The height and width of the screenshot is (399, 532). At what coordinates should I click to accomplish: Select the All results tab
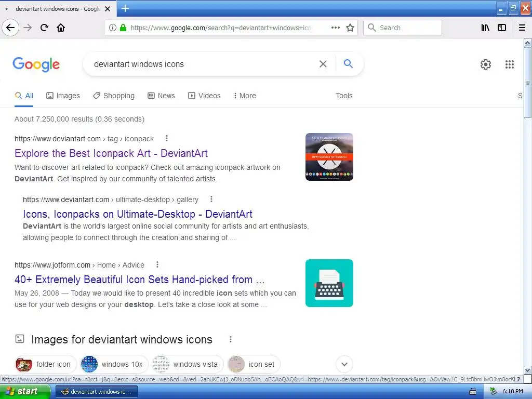24,96
